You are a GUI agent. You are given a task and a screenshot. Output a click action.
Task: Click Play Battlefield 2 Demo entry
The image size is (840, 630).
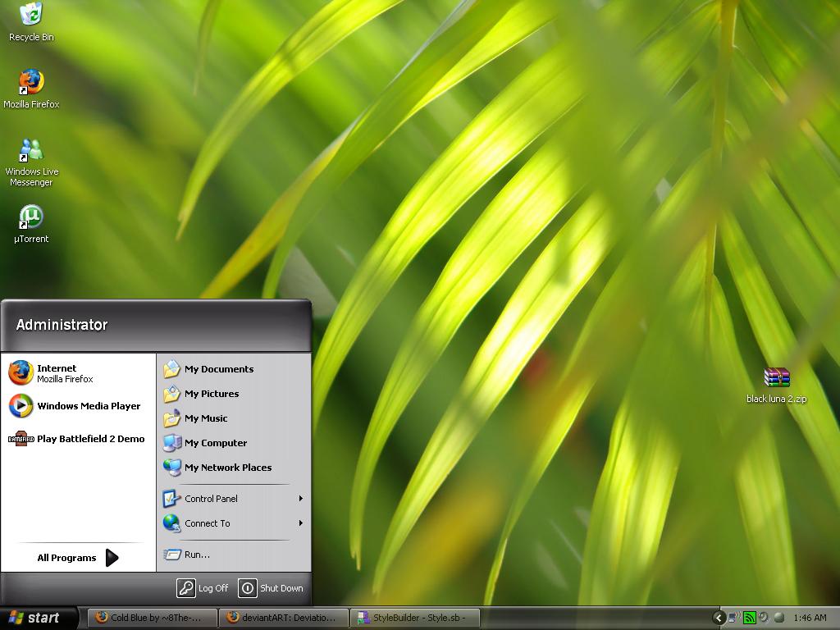coord(78,439)
